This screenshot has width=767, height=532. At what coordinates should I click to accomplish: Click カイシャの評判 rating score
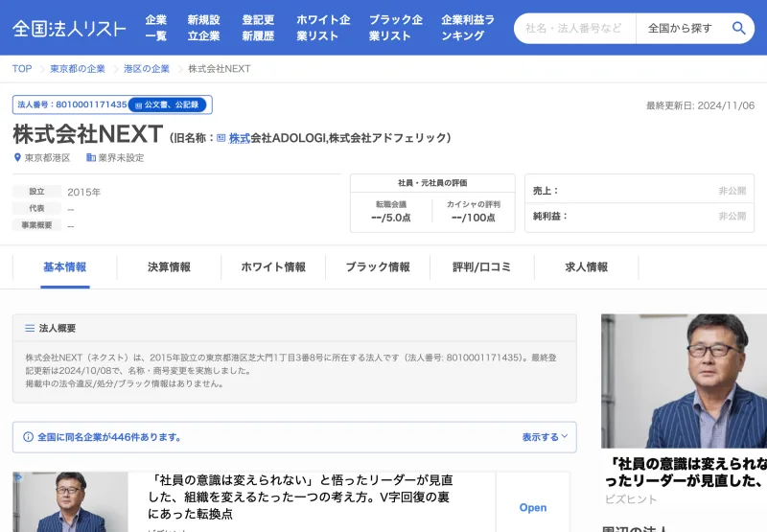[473, 218]
